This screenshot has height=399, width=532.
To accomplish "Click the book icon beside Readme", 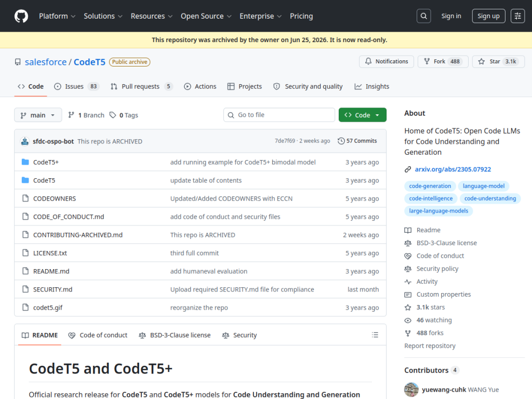I will click(408, 230).
